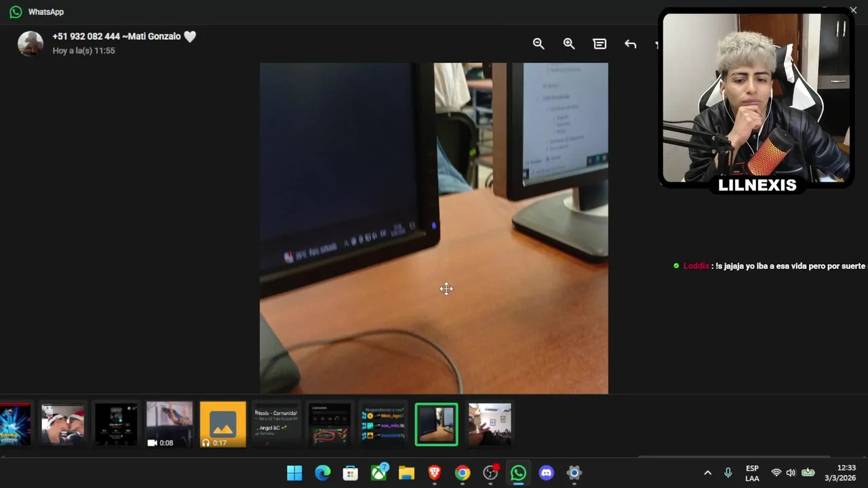Switch to OBS Studio in taskbar

(490, 473)
